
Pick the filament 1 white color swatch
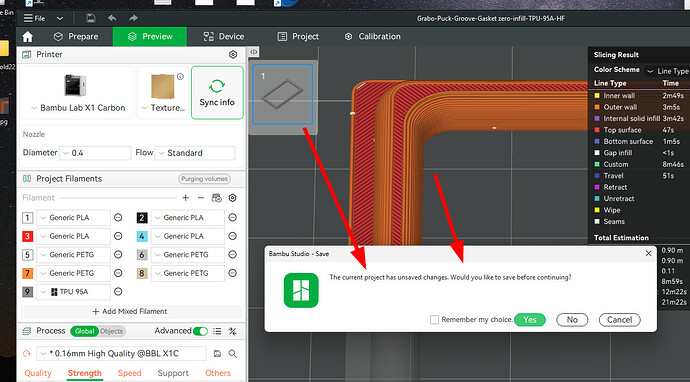coord(27,217)
